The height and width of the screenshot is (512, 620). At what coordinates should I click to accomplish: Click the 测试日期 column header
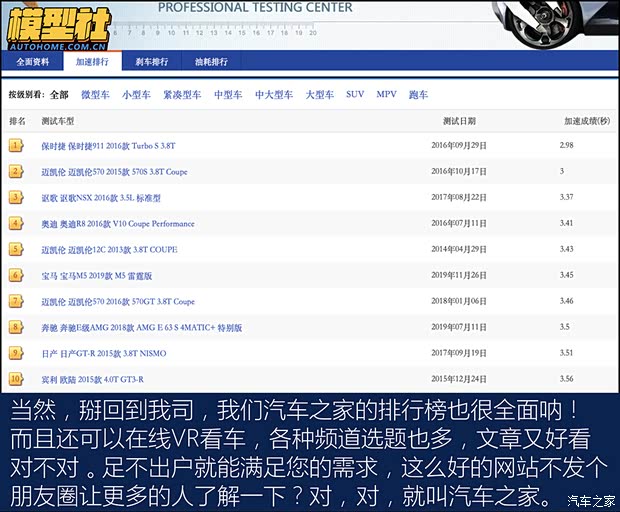(x=459, y=121)
